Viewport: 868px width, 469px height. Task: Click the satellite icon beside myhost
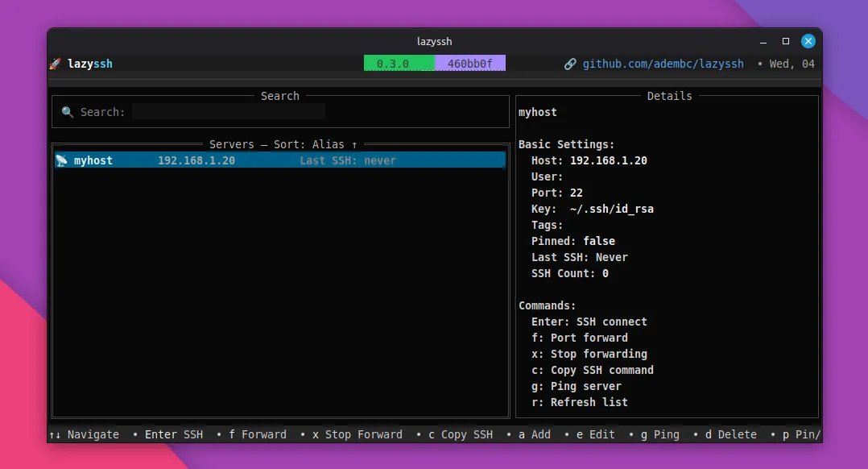tap(61, 160)
